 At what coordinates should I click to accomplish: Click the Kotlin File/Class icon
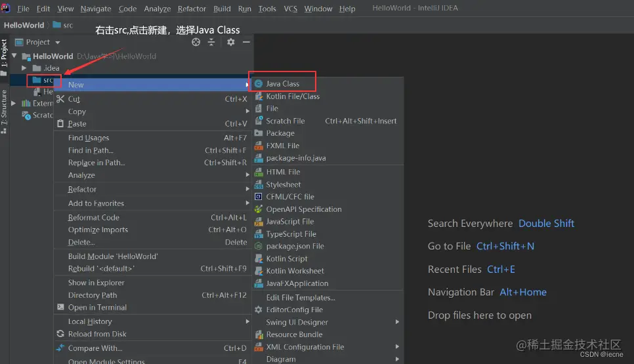coord(259,96)
